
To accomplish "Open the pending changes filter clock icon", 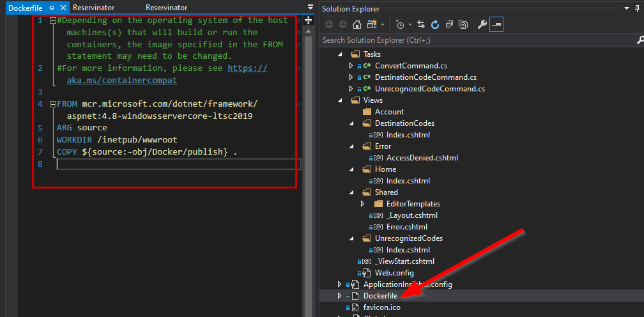I will (400, 25).
